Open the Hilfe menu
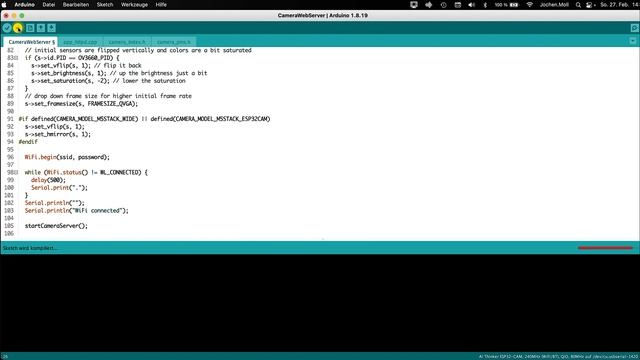Viewport: 640px width, 360px height. click(161, 5)
